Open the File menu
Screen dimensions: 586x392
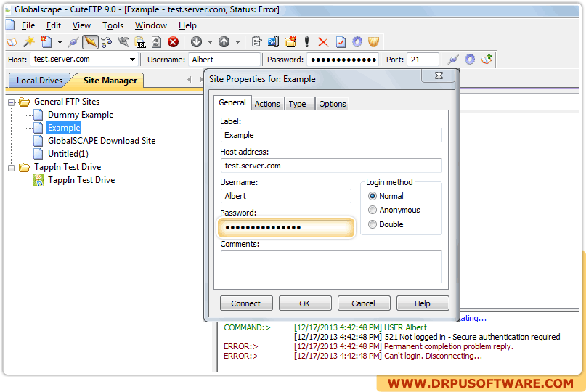point(28,25)
